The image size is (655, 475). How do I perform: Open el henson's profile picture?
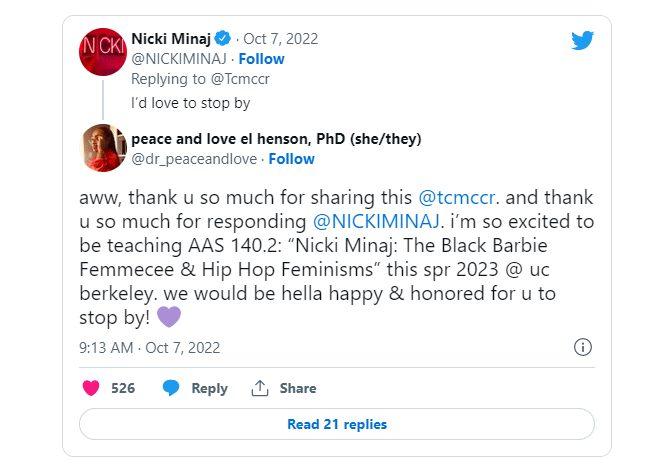click(102, 148)
